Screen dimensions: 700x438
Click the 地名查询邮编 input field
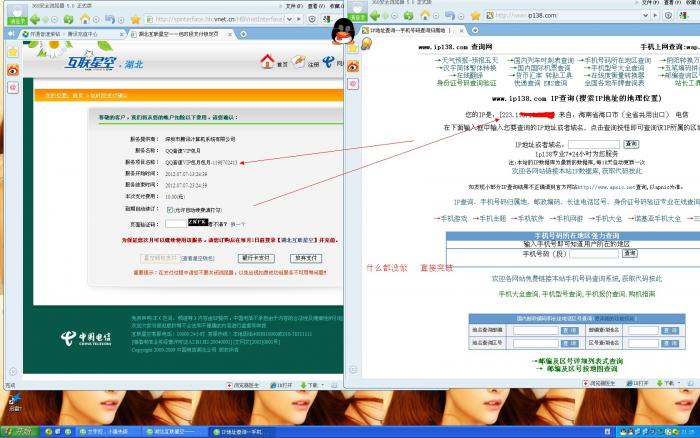(x=536, y=330)
